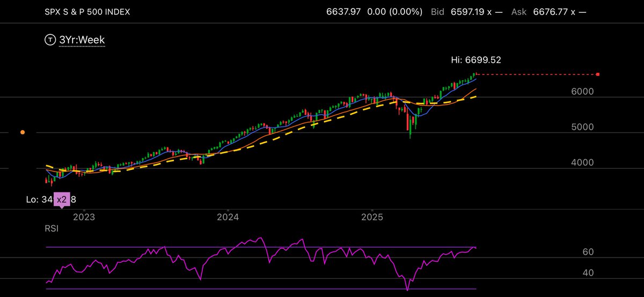Screen dimensions: 644x297
Task: Open the 3Yr:Week timeframe selector
Action: coord(82,40)
